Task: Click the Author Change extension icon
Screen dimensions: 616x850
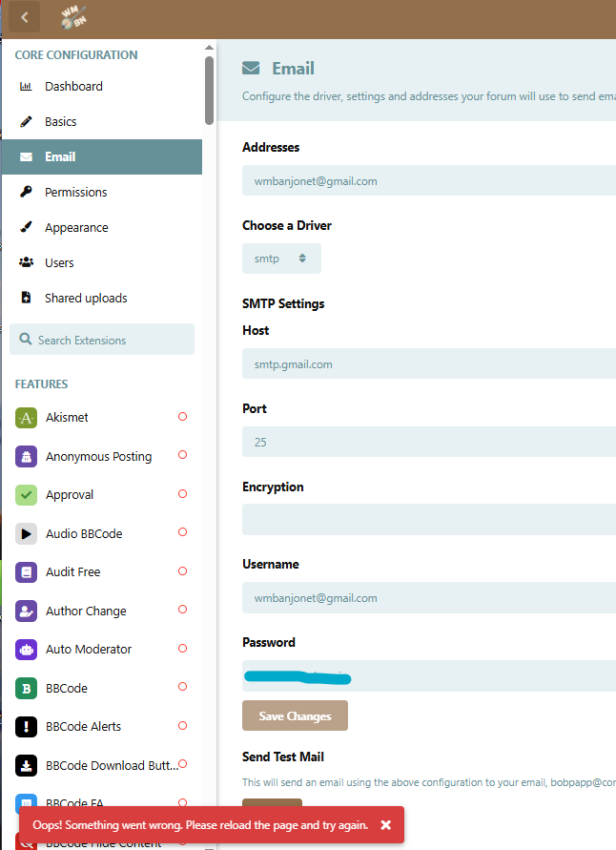Action: (x=27, y=612)
